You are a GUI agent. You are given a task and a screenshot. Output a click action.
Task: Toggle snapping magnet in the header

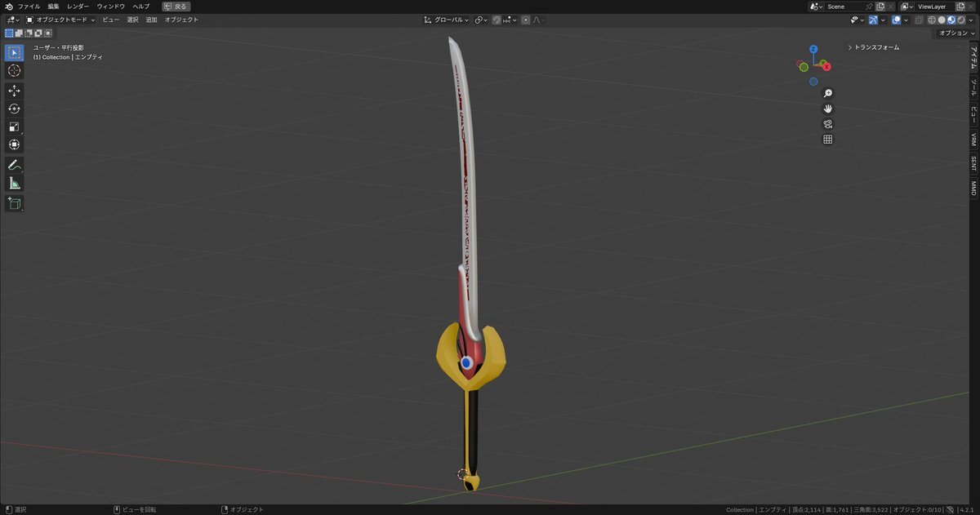click(497, 20)
